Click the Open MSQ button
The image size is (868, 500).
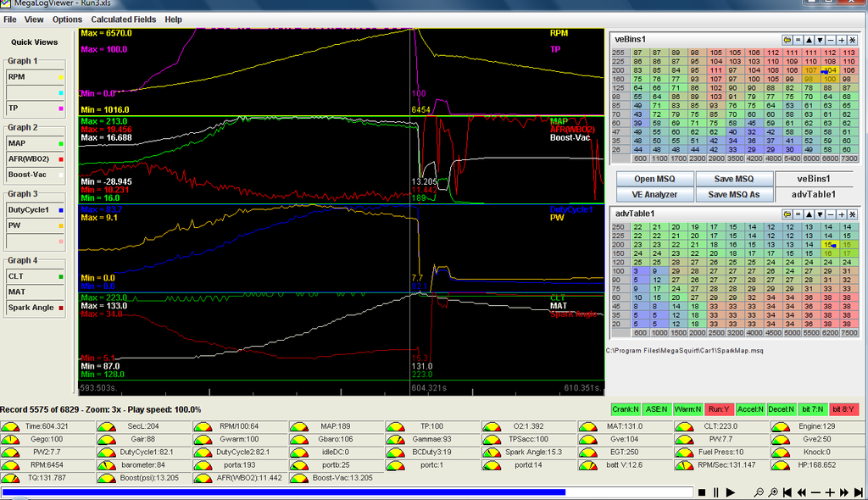pos(654,179)
